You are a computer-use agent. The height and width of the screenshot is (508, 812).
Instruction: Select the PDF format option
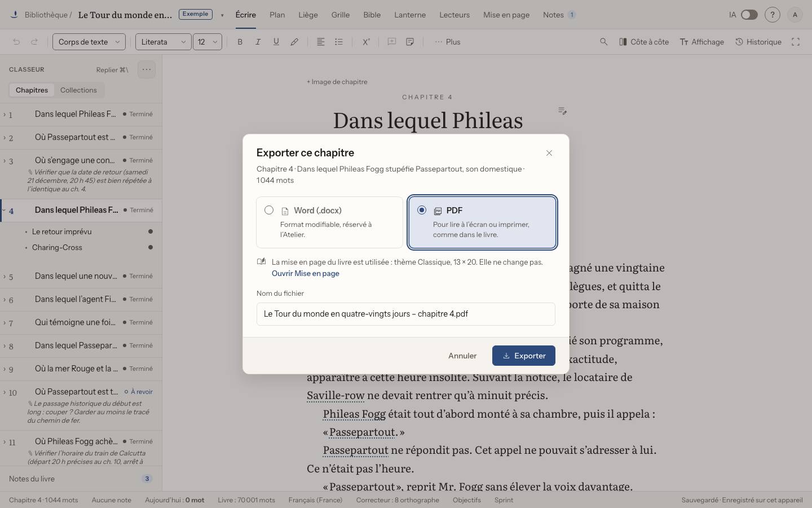tap(482, 222)
